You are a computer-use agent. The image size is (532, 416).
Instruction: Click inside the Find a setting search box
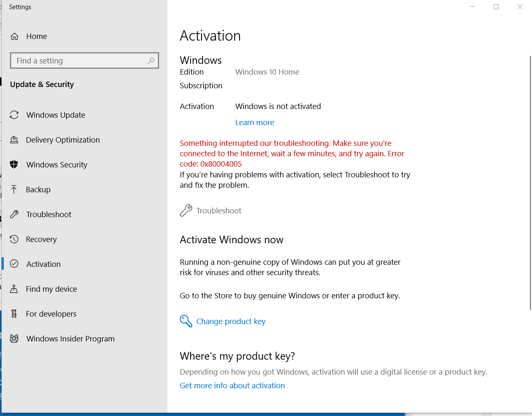tap(85, 60)
